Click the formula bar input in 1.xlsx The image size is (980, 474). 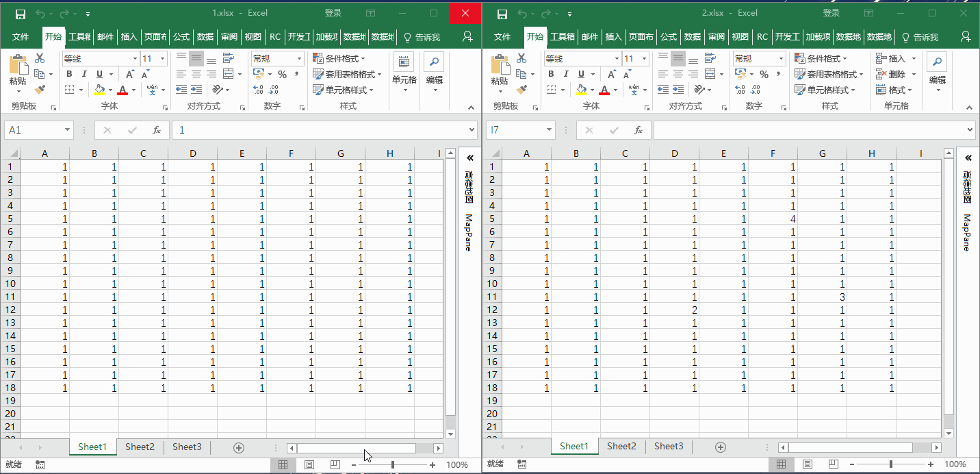click(320, 129)
